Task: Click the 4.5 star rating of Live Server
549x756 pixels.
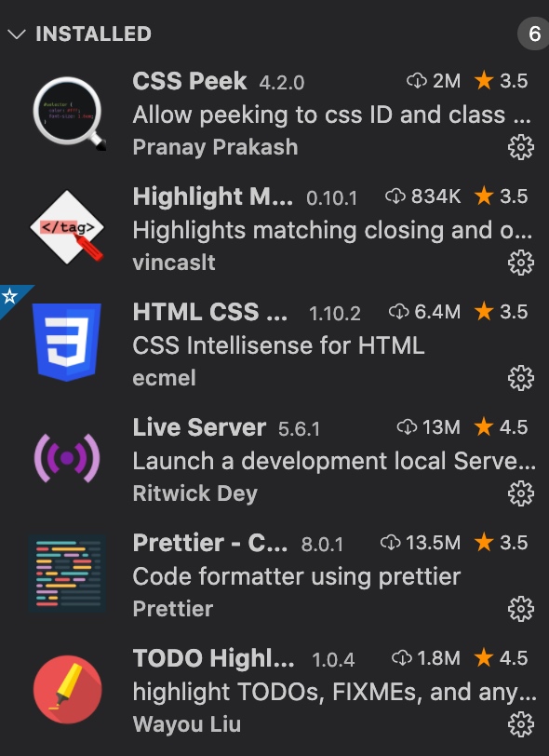Action: click(502, 427)
